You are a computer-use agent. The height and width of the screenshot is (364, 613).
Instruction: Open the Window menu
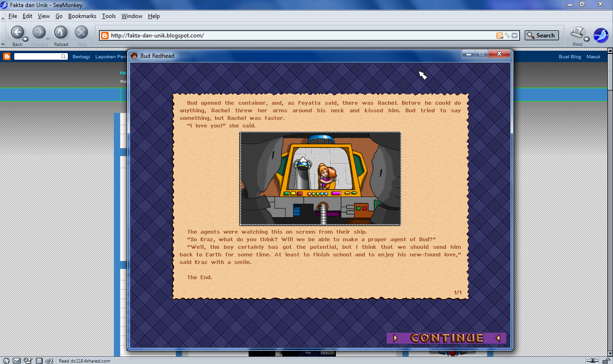coord(131,16)
